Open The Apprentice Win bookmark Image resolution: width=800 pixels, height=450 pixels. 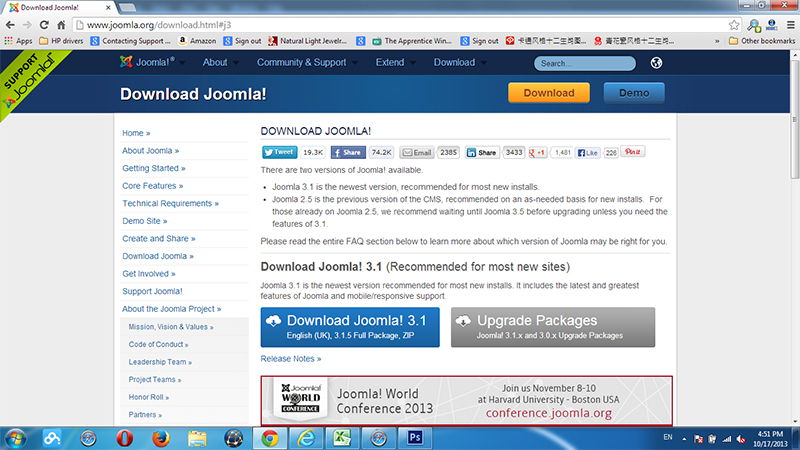pyautogui.click(x=412, y=41)
